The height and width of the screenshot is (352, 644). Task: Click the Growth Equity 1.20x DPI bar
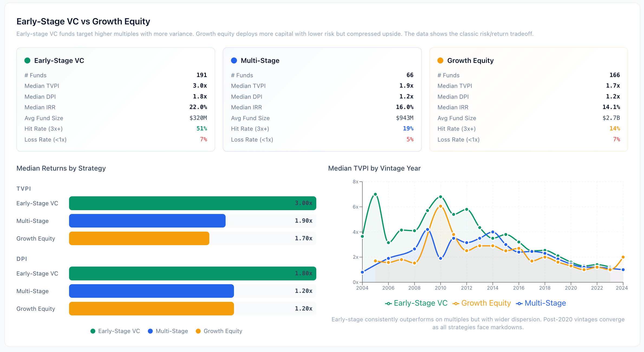[x=151, y=309]
